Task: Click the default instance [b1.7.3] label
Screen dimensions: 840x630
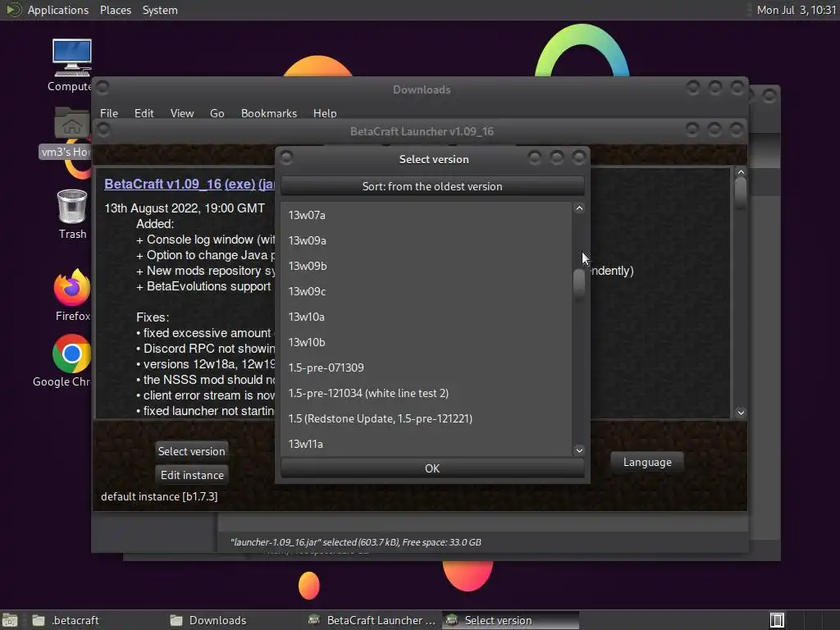Action: [159, 496]
